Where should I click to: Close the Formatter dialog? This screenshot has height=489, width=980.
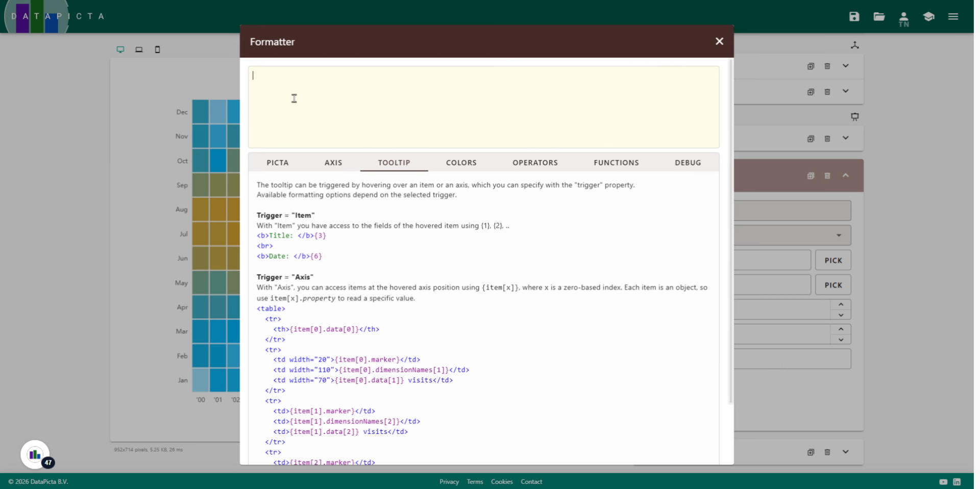(719, 41)
